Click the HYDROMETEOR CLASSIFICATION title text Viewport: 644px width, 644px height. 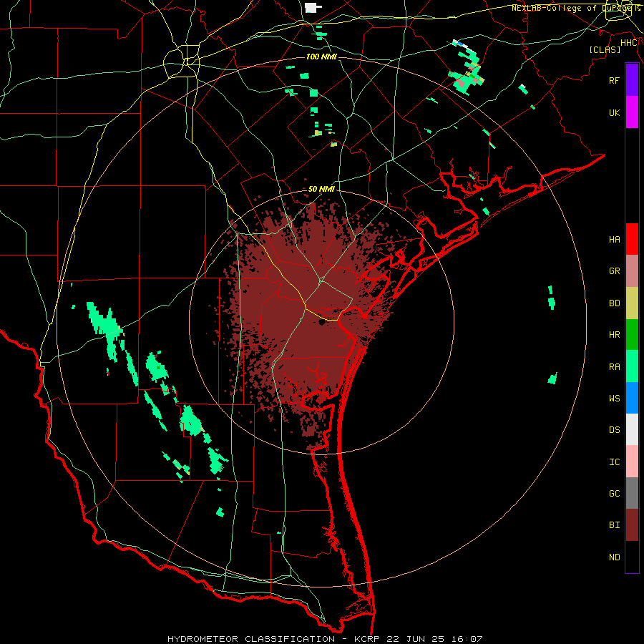(251, 639)
